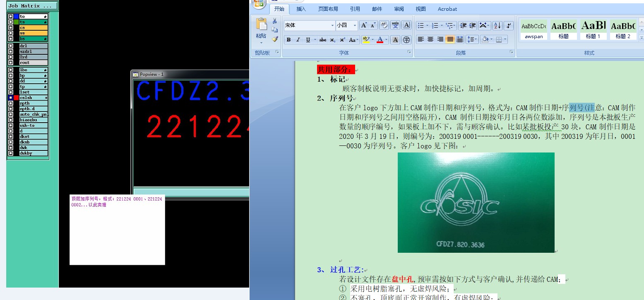
Task: Tick the checkbox for layer ts
Action: 11,22
